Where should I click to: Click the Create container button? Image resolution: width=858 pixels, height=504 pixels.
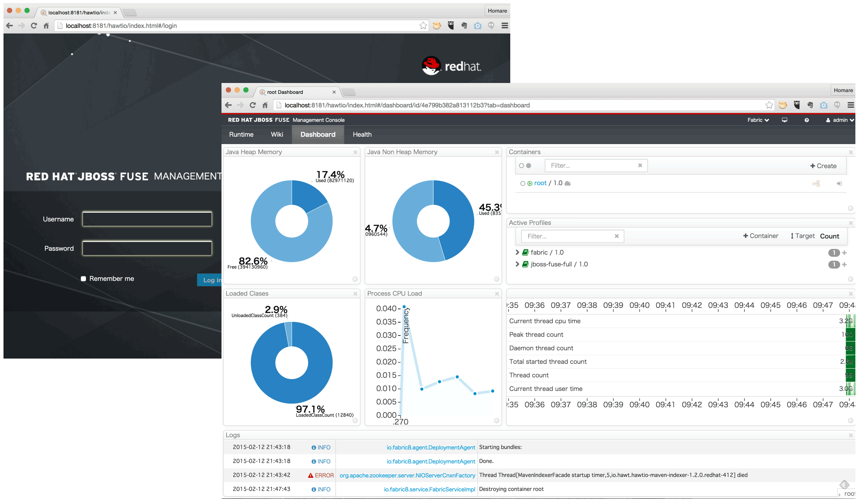click(823, 166)
